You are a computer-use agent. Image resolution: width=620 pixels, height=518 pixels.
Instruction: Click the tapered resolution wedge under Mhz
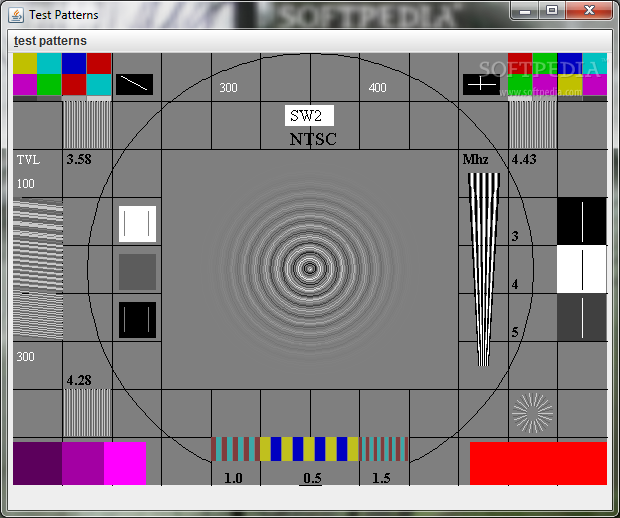[x=484, y=269]
